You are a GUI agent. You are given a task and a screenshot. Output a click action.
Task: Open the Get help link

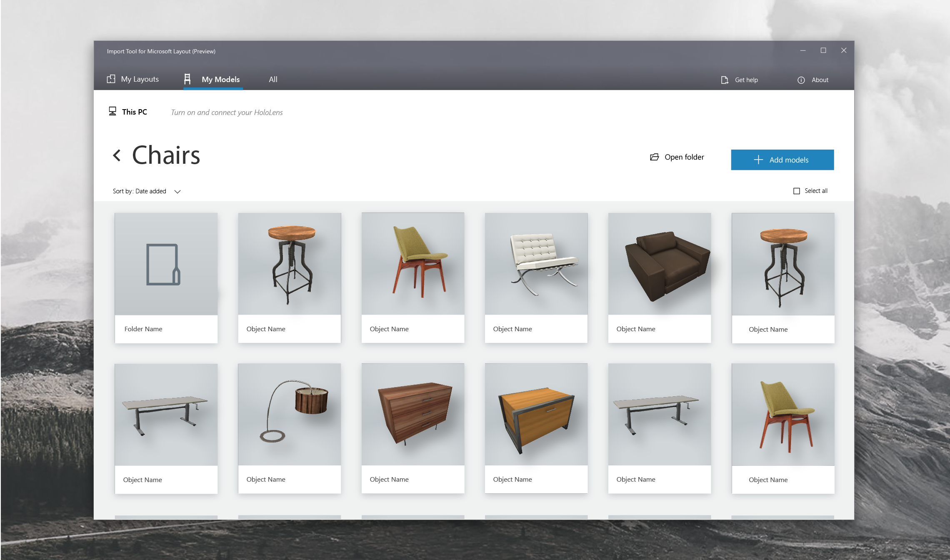pos(740,80)
